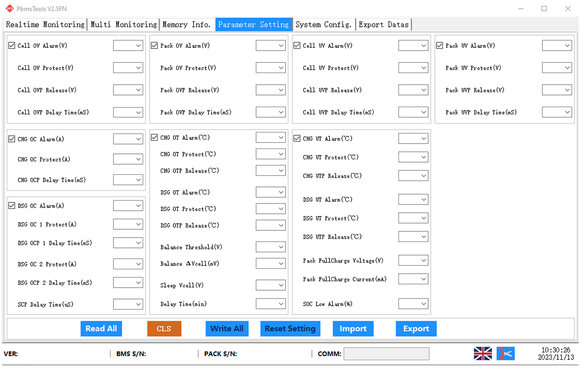The height and width of the screenshot is (371, 588).
Task: Open the Balance Threshold(V) dropdown
Action: coord(271,247)
